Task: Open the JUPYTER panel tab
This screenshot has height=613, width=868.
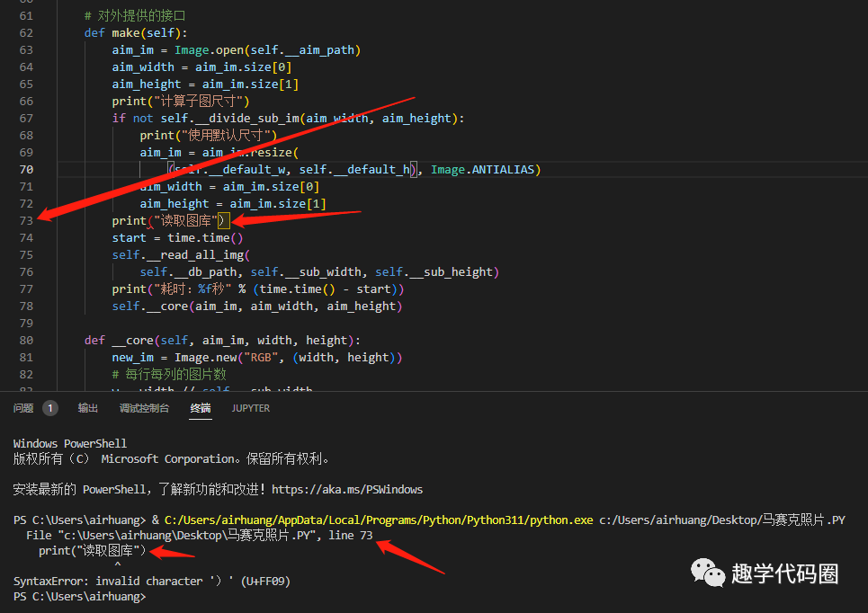Action: click(250, 408)
